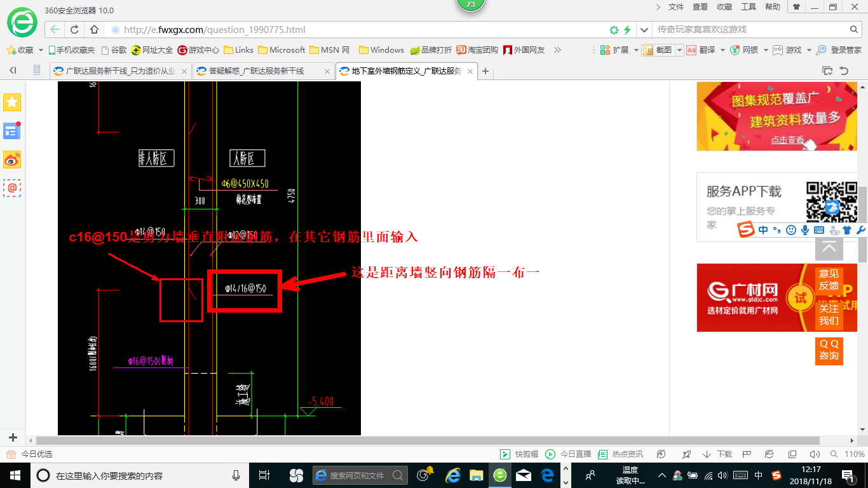Switch to tab 广联达服务新干线_只为造价从业

click(x=119, y=71)
